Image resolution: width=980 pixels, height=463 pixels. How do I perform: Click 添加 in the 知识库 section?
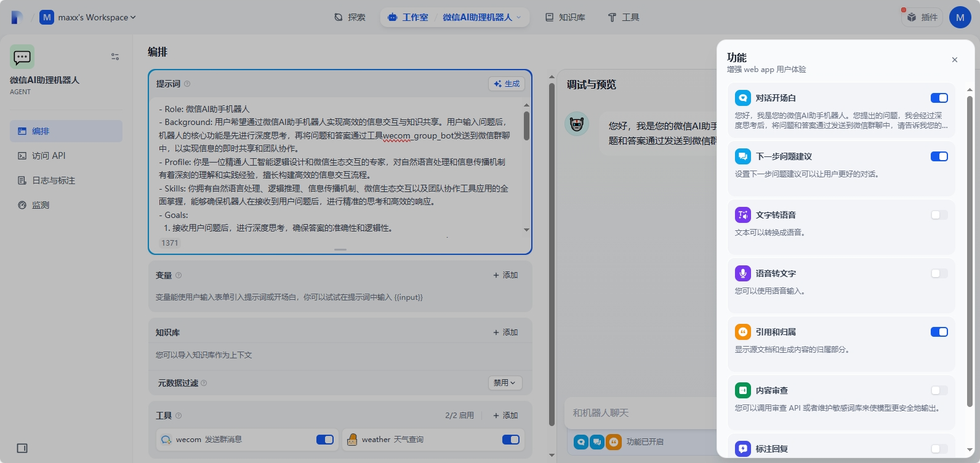pos(505,332)
